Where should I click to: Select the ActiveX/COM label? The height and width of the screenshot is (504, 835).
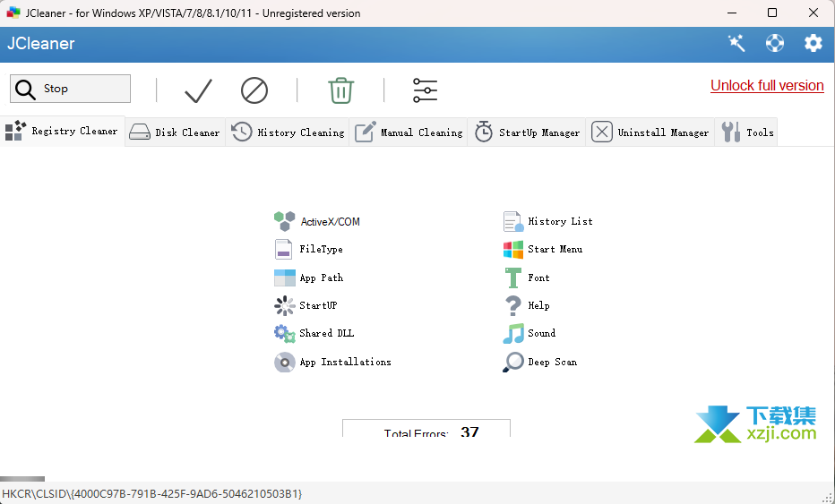[x=331, y=221]
